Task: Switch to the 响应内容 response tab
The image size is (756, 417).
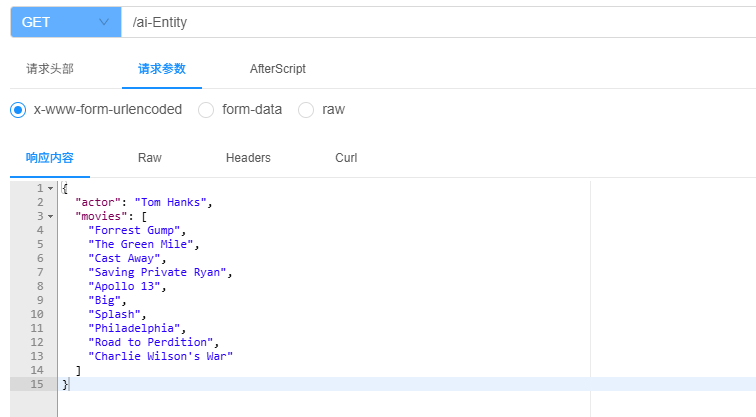Action: click(50, 158)
